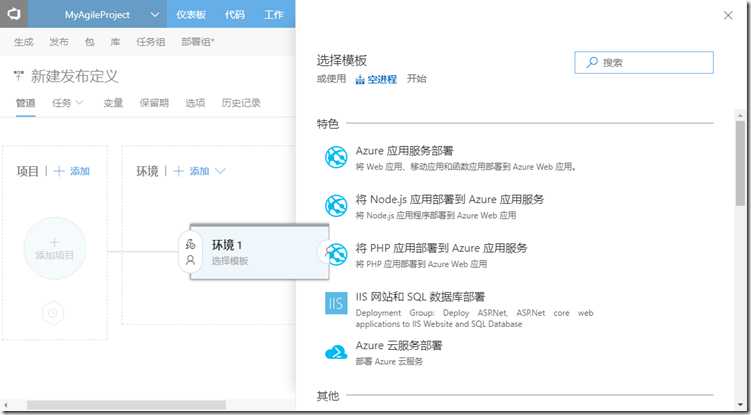Image resolution: width=751 pixels, height=415 pixels.
Task: Click the 添加项目 circle placeholder
Action: (x=55, y=248)
